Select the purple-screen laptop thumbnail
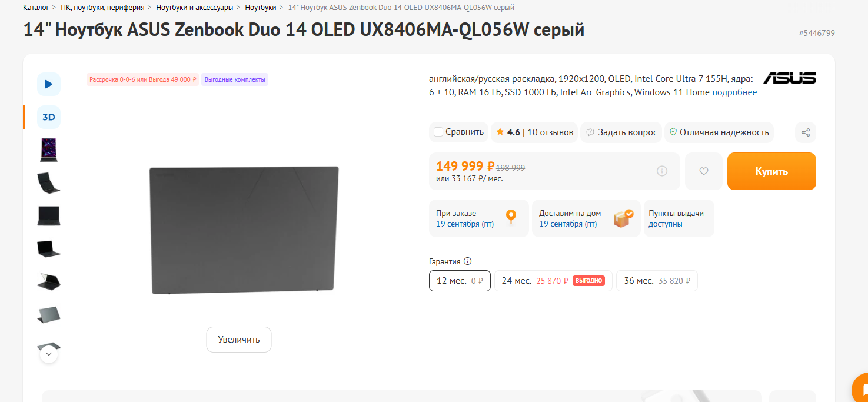Image resolution: width=868 pixels, height=402 pixels. [49, 149]
